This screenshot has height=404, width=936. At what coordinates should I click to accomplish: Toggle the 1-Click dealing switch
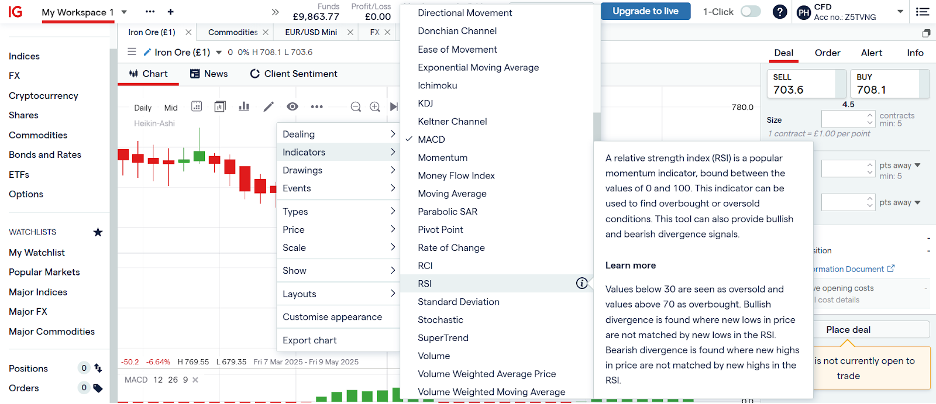coord(750,11)
